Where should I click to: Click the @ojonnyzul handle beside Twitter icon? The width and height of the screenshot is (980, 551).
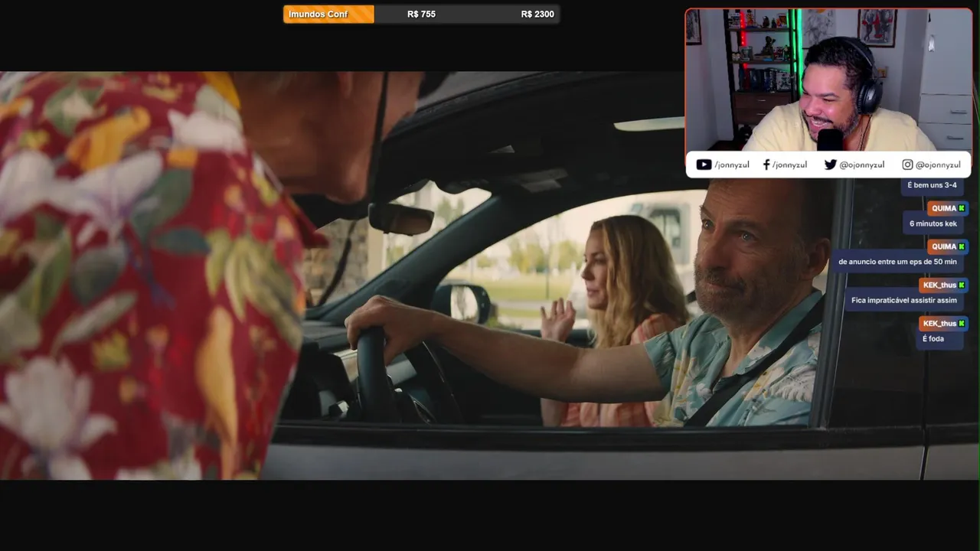coord(862,165)
